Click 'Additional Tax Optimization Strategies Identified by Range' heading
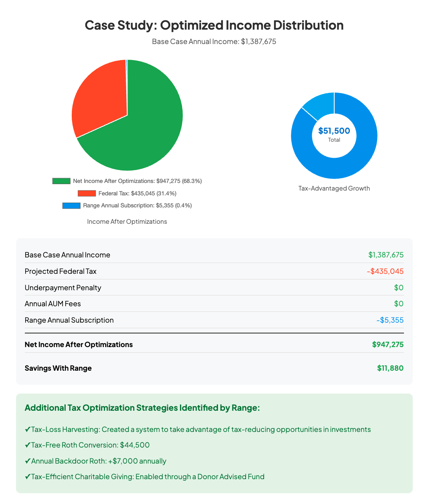Viewport: 430px width, 504px height. point(142,408)
